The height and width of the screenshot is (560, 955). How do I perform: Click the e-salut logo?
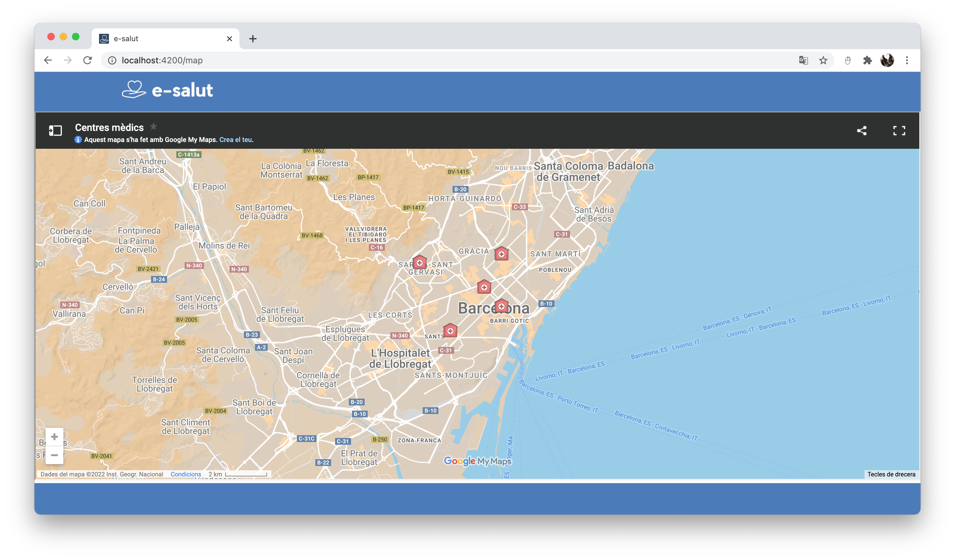167,90
